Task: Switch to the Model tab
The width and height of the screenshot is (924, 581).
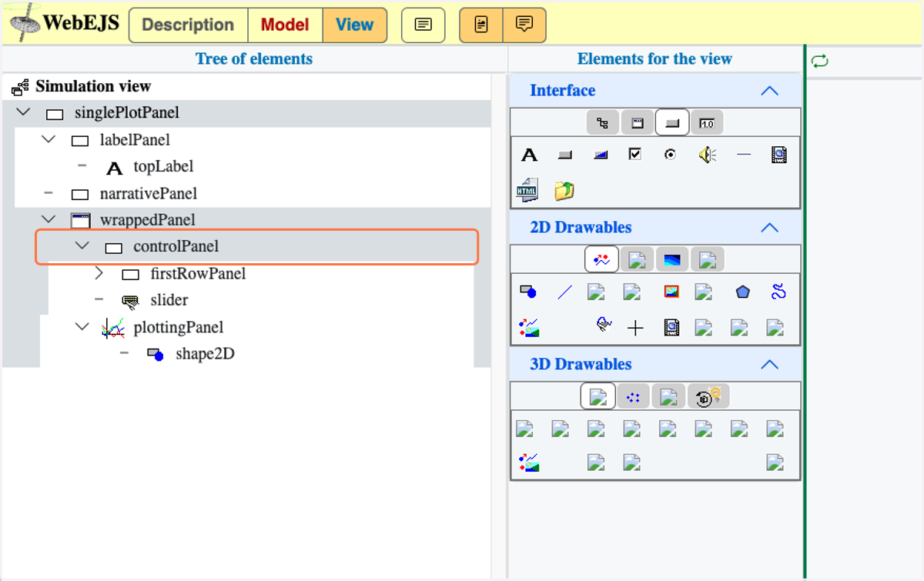Action: [285, 25]
